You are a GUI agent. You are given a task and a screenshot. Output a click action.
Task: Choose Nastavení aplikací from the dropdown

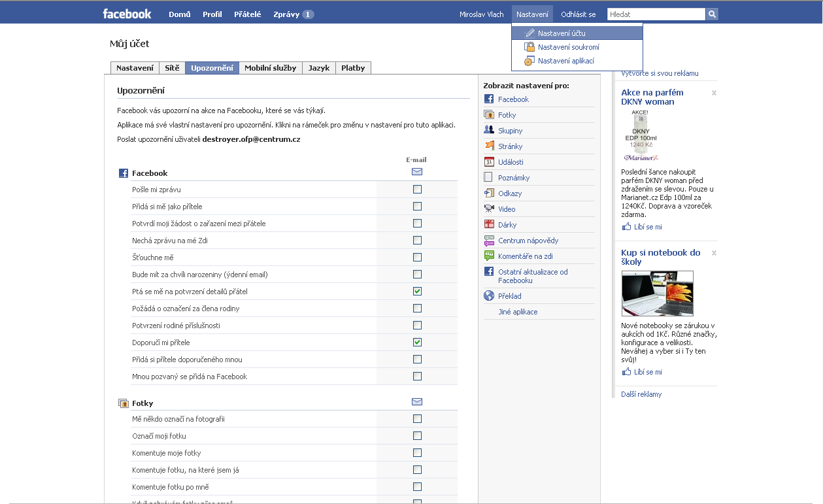click(577, 61)
